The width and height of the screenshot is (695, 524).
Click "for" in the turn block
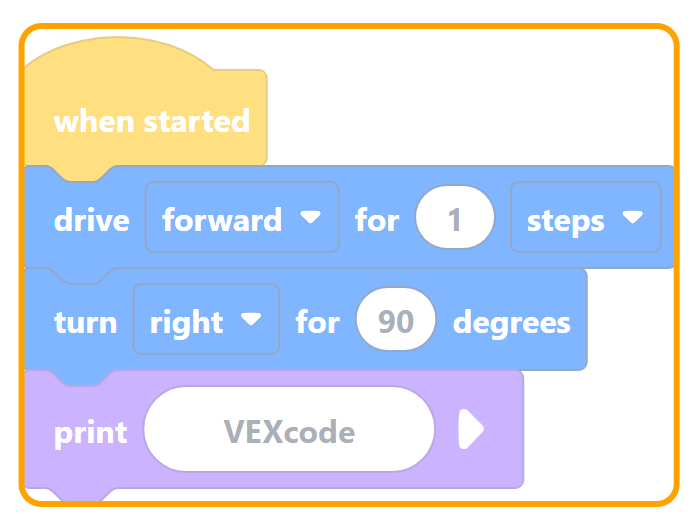317,322
